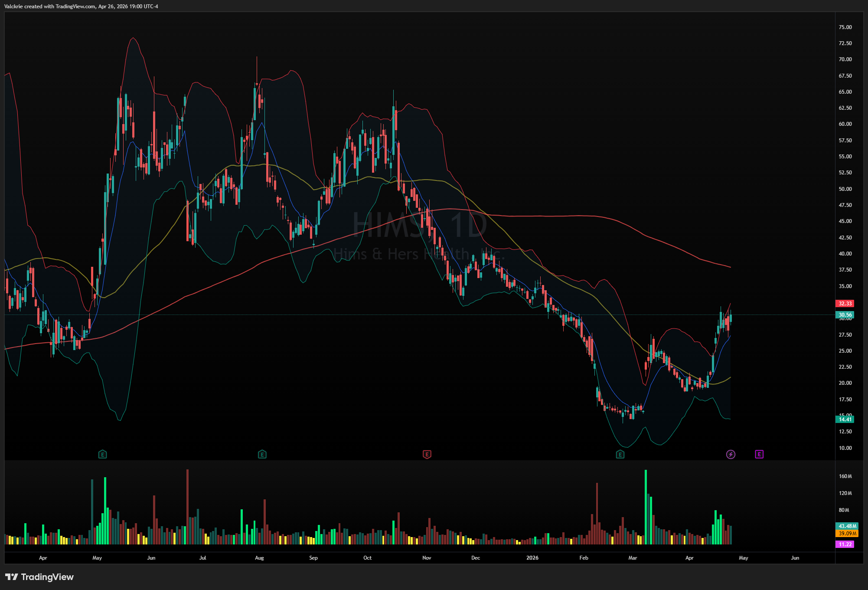Screen dimensions: 868x590
Task: Select the teal 30.56 last price label
Action: [845, 315]
